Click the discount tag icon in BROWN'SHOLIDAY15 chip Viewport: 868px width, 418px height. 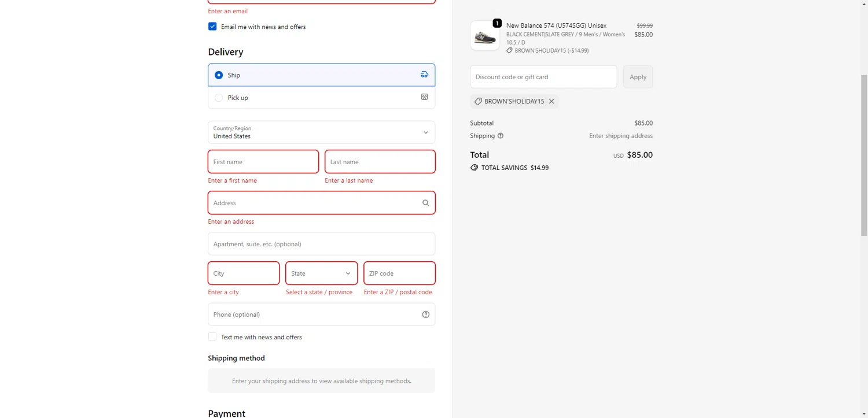click(x=478, y=101)
